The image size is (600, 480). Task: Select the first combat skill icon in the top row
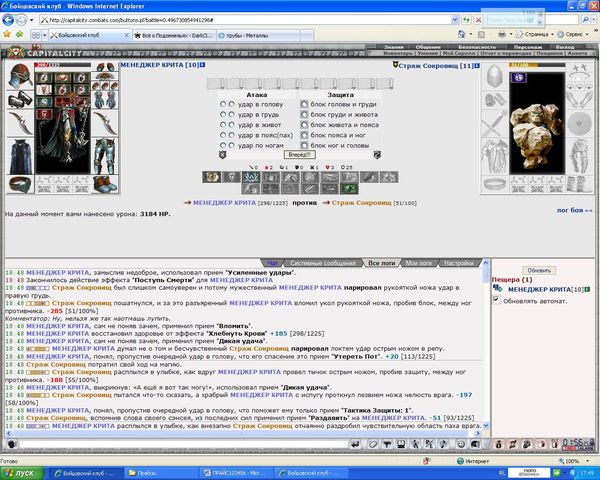tap(212, 177)
